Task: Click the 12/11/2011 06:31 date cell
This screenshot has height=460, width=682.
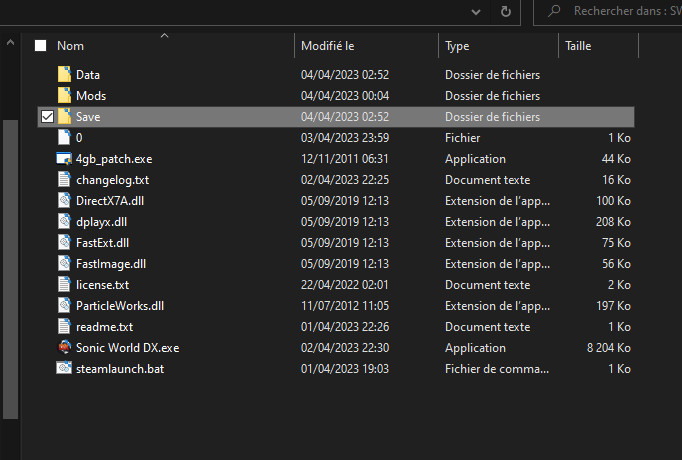Action: click(345, 159)
